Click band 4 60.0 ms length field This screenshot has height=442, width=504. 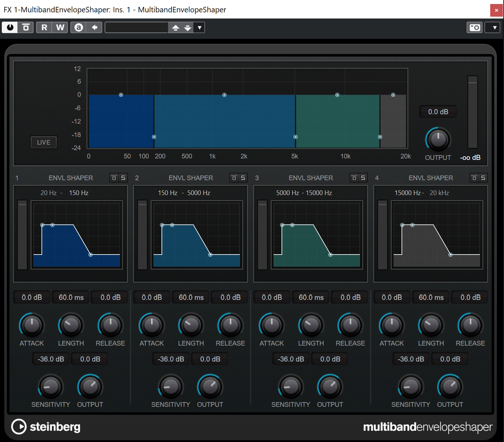(431, 297)
